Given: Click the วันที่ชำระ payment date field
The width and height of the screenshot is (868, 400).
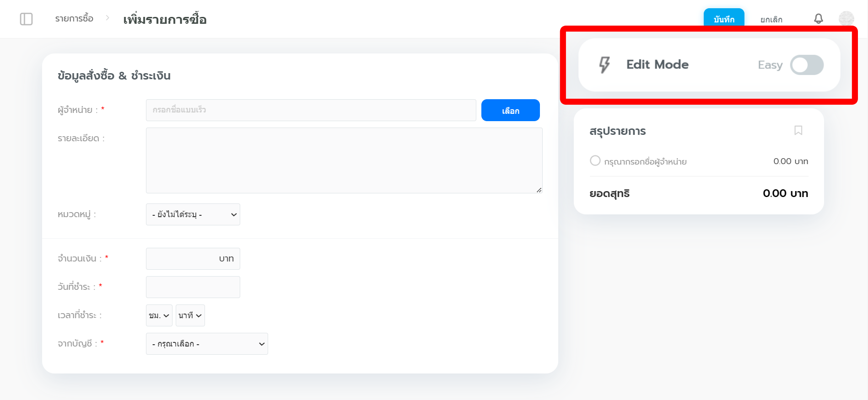Looking at the screenshot, I should pos(193,287).
